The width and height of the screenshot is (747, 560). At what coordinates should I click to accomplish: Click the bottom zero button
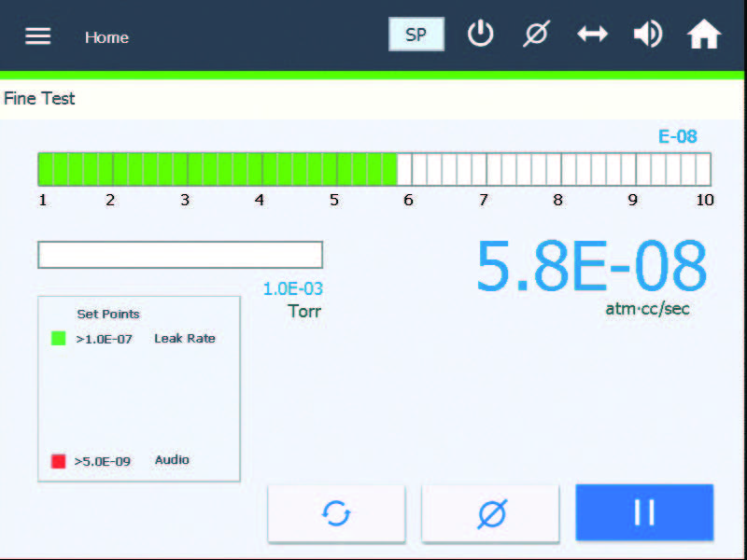490,513
